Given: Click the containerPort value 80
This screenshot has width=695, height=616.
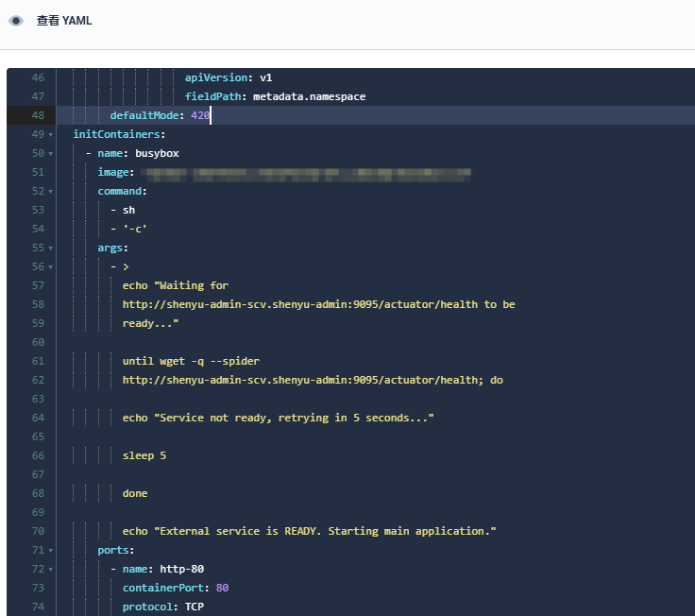Looking at the screenshot, I should [222, 588].
